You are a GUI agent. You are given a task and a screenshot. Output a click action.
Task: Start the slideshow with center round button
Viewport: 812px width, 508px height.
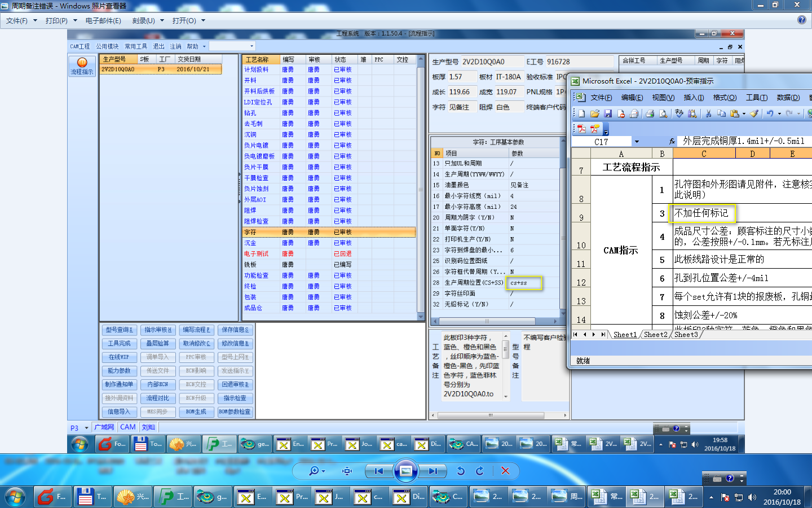click(x=406, y=471)
